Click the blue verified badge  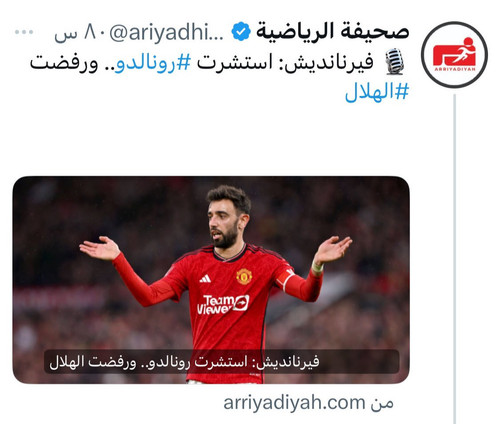(x=241, y=31)
